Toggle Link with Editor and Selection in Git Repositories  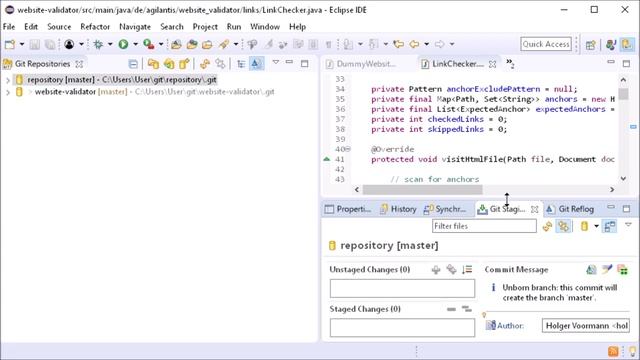220,64
